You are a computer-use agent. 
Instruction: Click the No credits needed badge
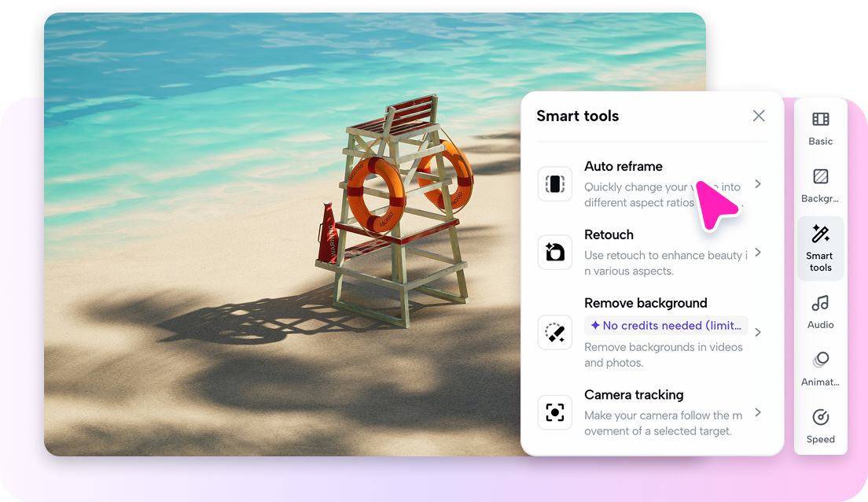(666, 326)
